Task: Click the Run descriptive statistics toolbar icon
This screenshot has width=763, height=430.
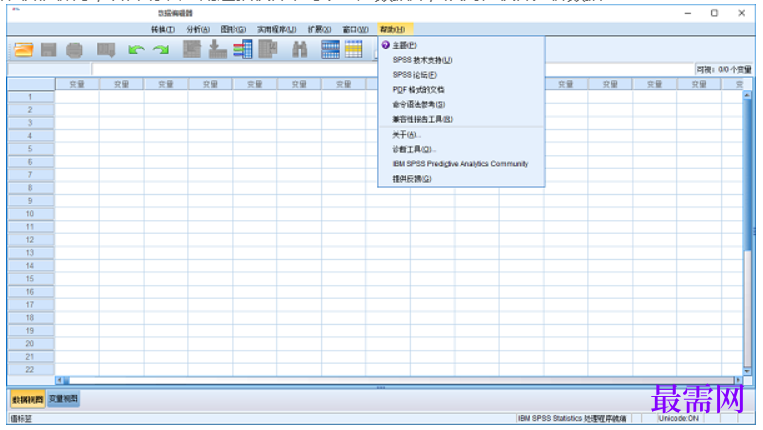Action: click(268, 50)
